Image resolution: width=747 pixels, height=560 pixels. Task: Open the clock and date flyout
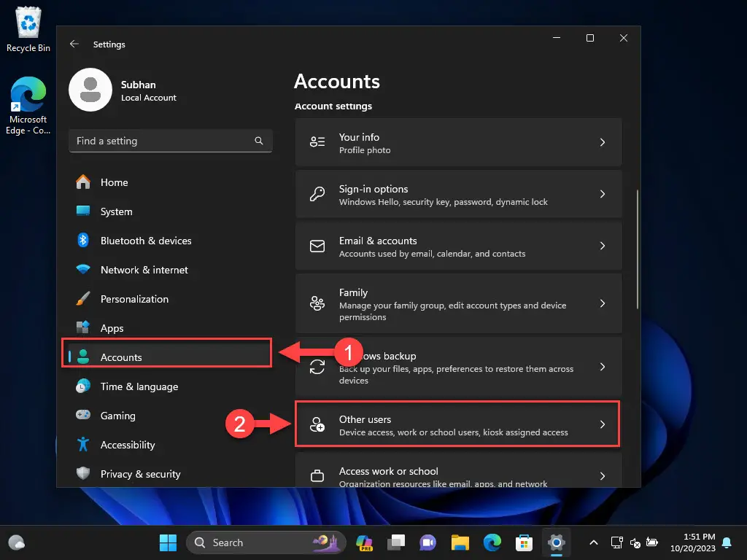click(693, 542)
